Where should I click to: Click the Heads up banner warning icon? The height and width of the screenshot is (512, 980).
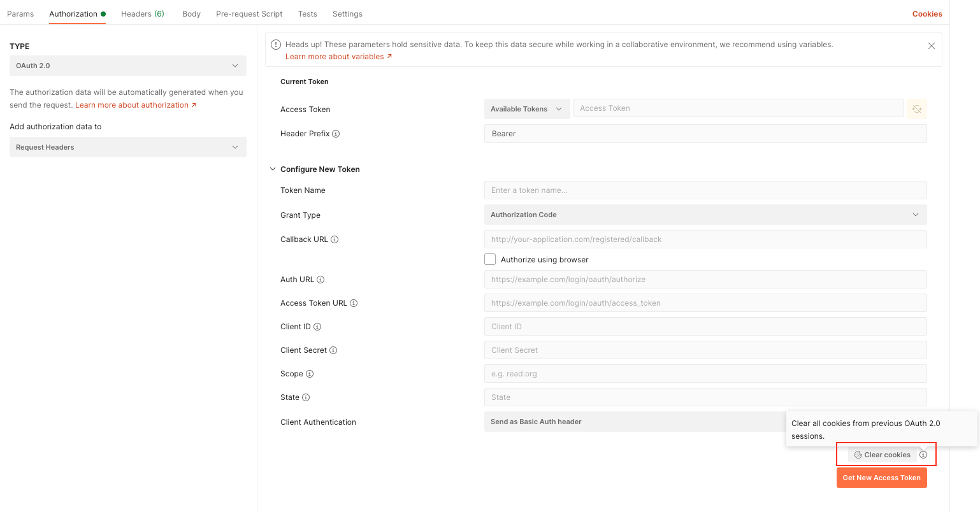point(276,45)
